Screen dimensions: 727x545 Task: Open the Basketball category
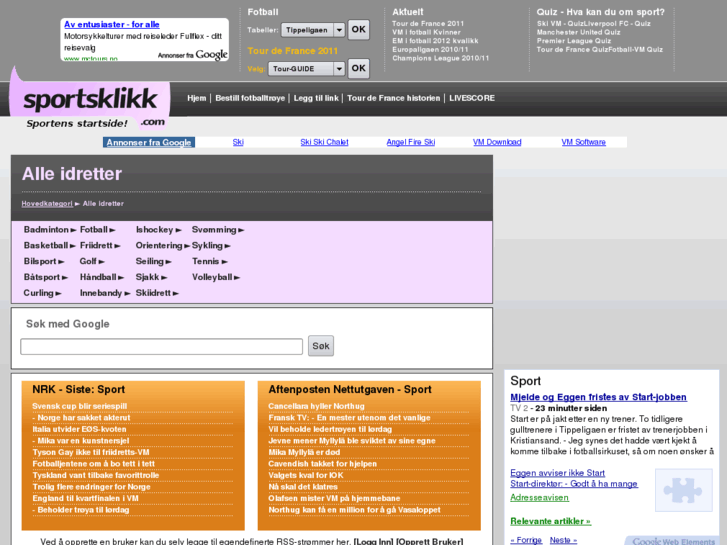pos(49,245)
